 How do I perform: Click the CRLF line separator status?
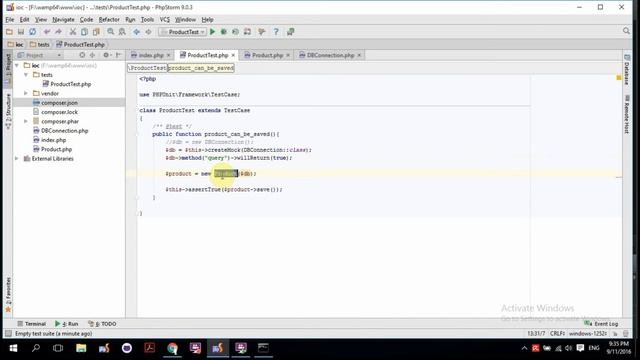557,333
